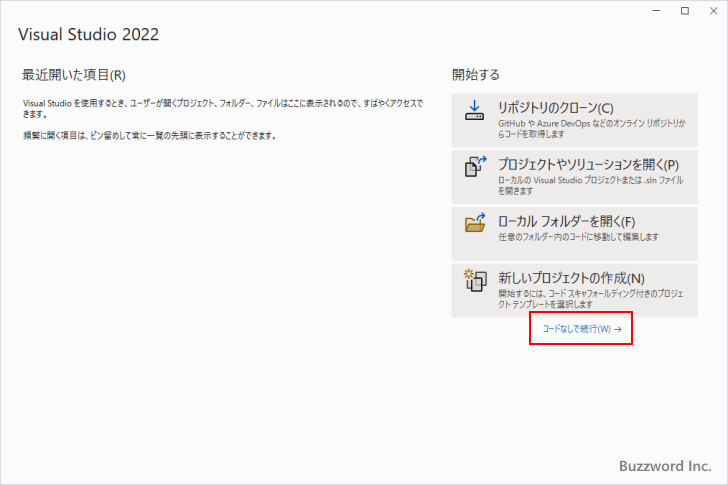Click the 開始する heading
The image size is (728, 485).
point(475,75)
